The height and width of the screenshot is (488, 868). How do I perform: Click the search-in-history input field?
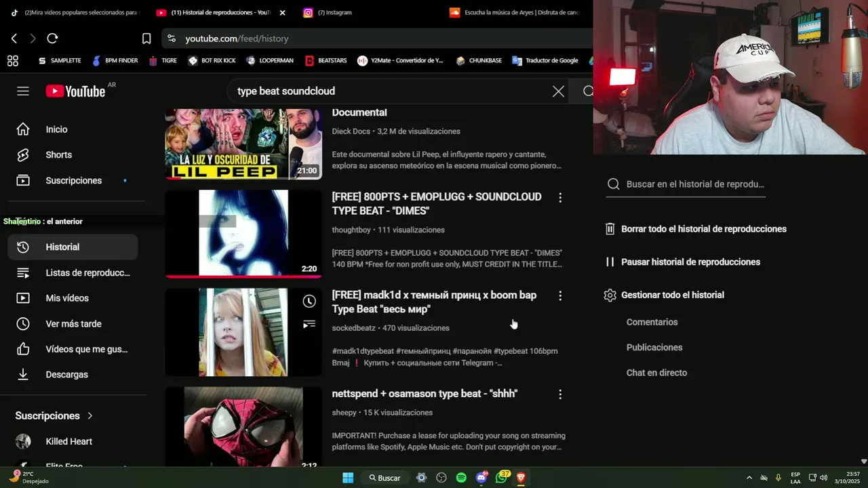tap(695, 184)
